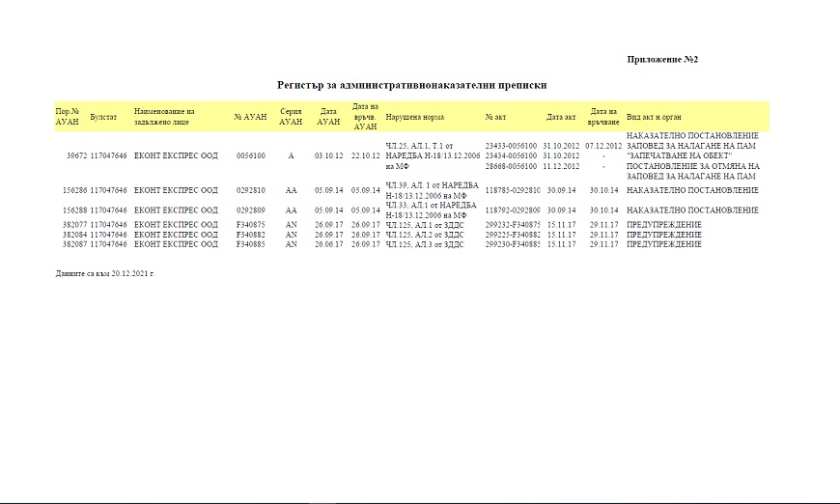Click the date 07.12.2012 in delivery column
Viewport: 840px width, 504px height.
[603, 145]
